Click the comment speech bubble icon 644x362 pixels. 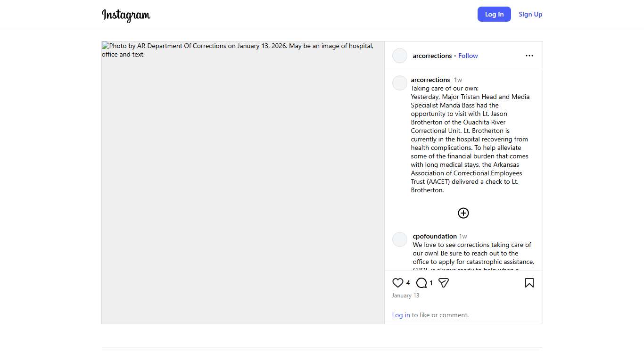(x=421, y=283)
